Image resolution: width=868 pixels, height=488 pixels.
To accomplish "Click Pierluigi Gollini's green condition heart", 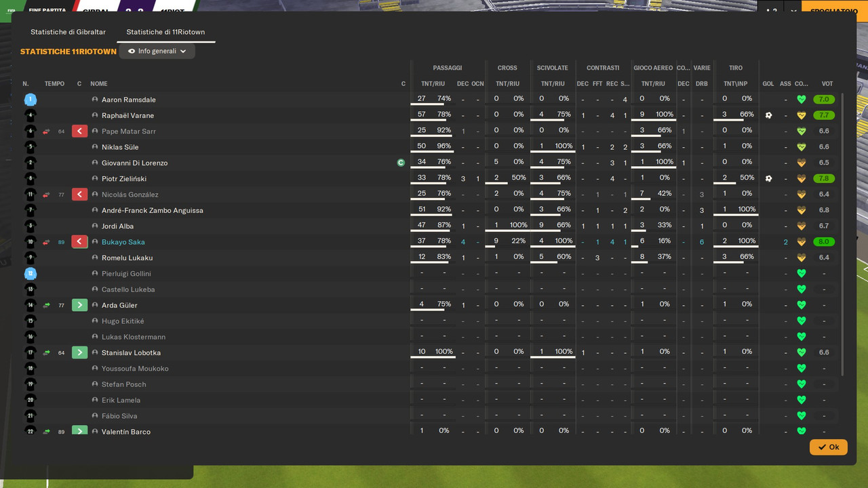I will click(802, 274).
